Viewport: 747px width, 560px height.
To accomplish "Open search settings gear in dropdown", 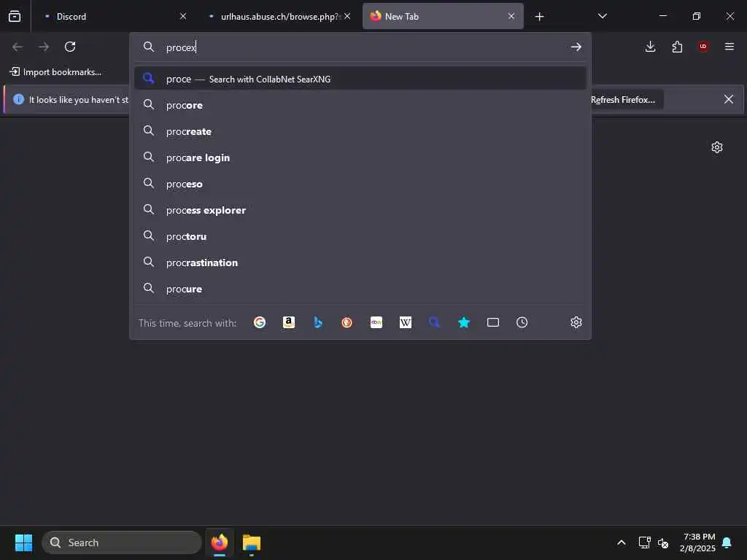I will [x=576, y=322].
